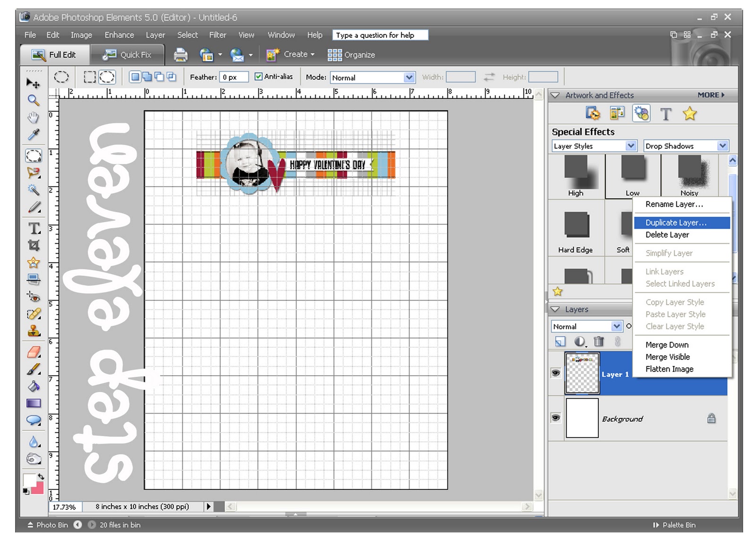This screenshot has width=756, height=540.
Task: Select the Crop tool
Action: [34, 245]
